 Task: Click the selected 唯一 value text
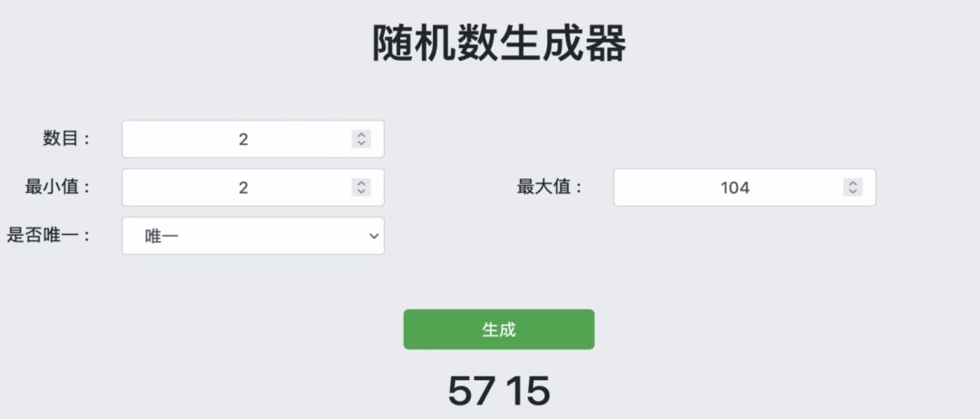pyautogui.click(x=162, y=236)
